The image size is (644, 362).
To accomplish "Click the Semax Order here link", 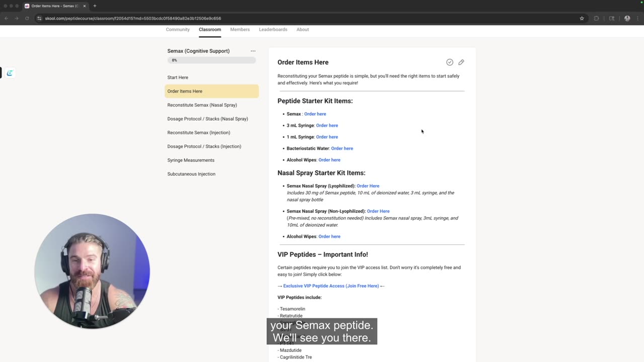I will pos(315,114).
